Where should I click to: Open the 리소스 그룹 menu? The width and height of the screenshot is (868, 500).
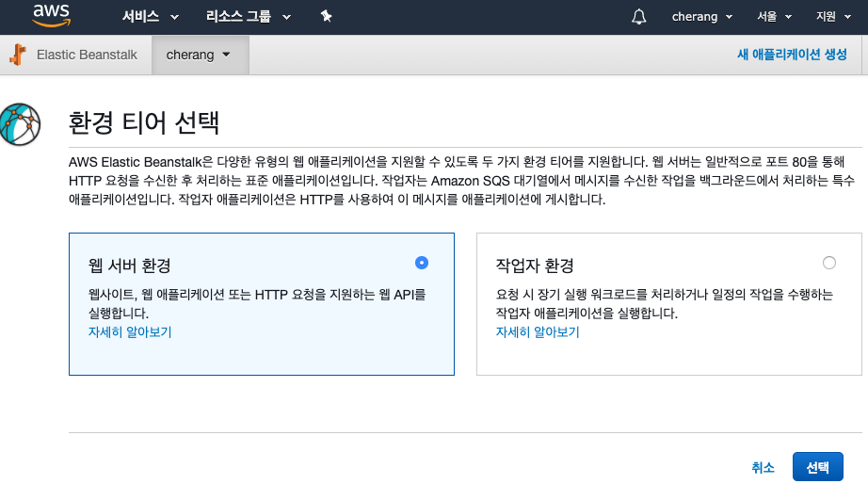click(x=248, y=17)
